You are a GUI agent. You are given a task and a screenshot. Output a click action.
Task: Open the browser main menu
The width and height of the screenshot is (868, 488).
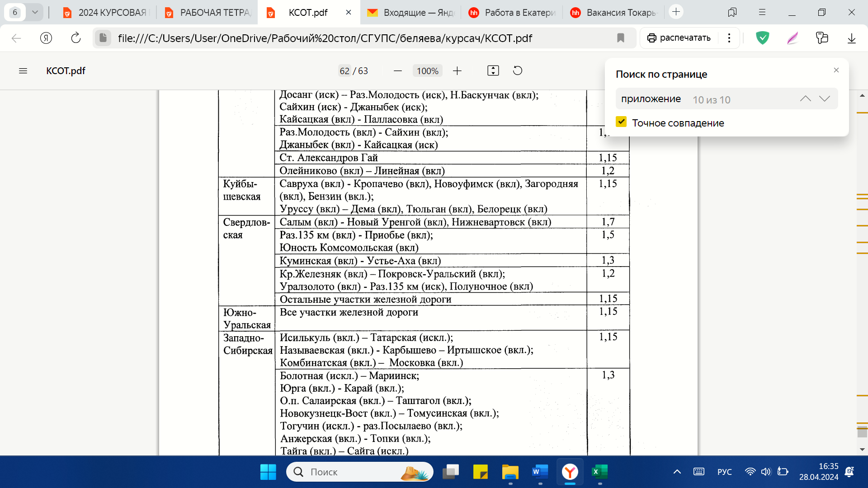click(x=762, y=12)
